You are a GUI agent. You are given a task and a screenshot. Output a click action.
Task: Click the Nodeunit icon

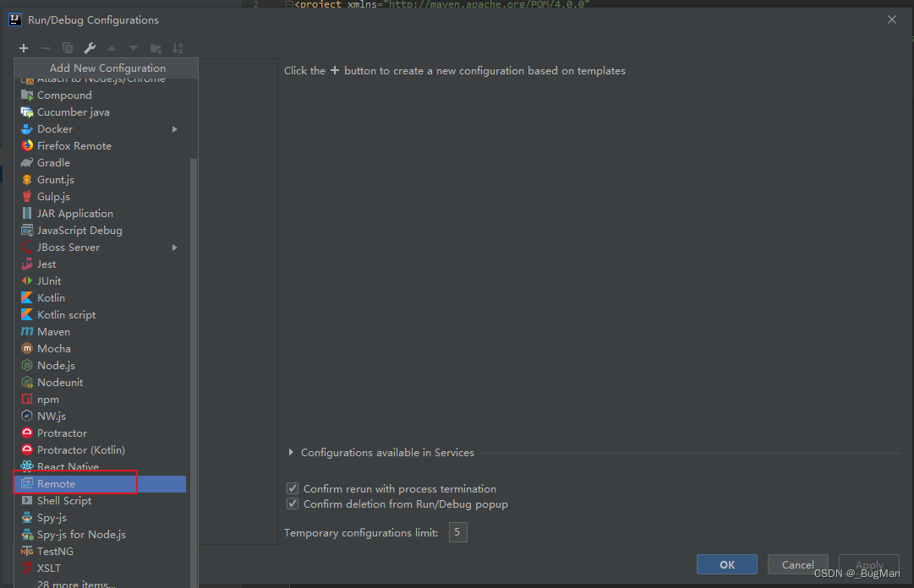tap(27, 382)
